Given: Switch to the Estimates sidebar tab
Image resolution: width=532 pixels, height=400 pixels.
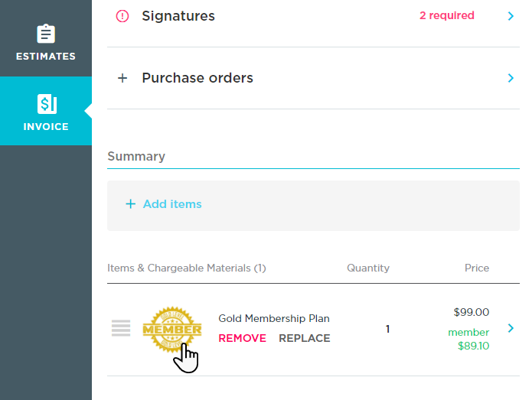Looking at the screenshot, I should (x=46, y=44).
